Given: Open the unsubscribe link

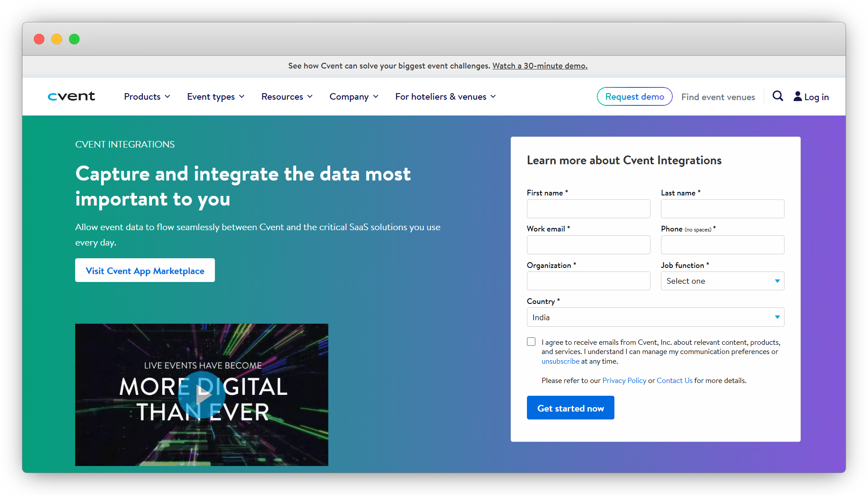Looking at the screenshot, I should tap(560, 361).
